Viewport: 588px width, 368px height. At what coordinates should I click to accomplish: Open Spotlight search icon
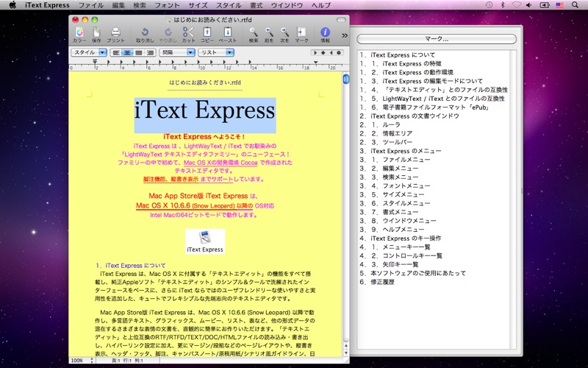(x=575, y=5)
